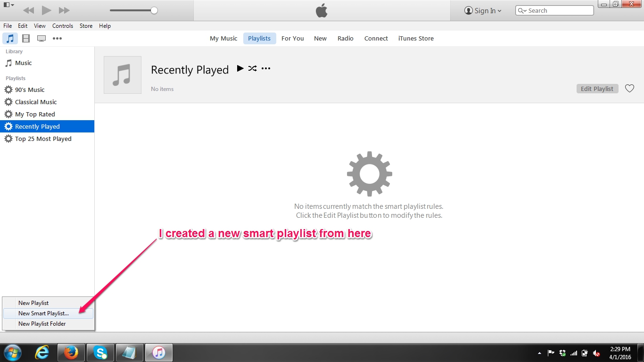Switch to the iTunes Store tab
This screenshot has width=644, height=362.
(416, 38)
